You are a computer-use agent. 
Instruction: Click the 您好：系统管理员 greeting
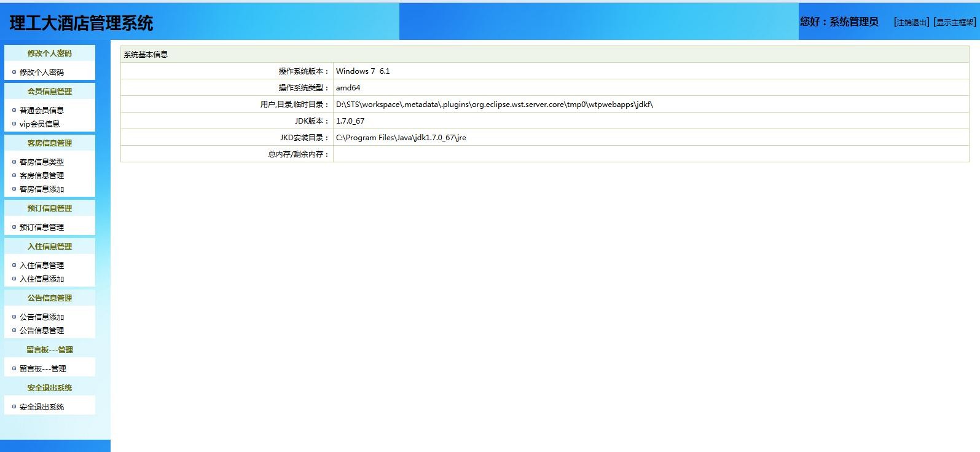pyautogui.click(x=839, y=22)
